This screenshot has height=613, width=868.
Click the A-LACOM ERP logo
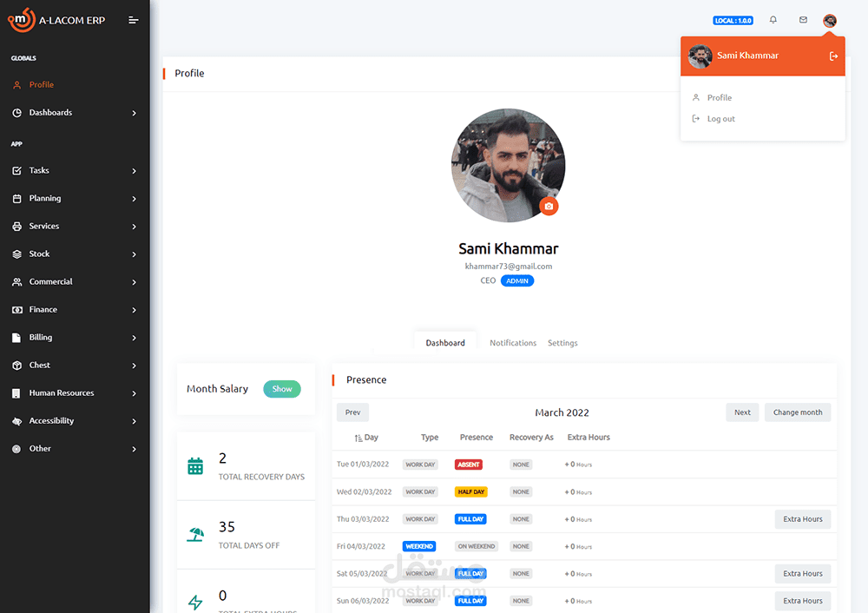click(x=56, y=20)
